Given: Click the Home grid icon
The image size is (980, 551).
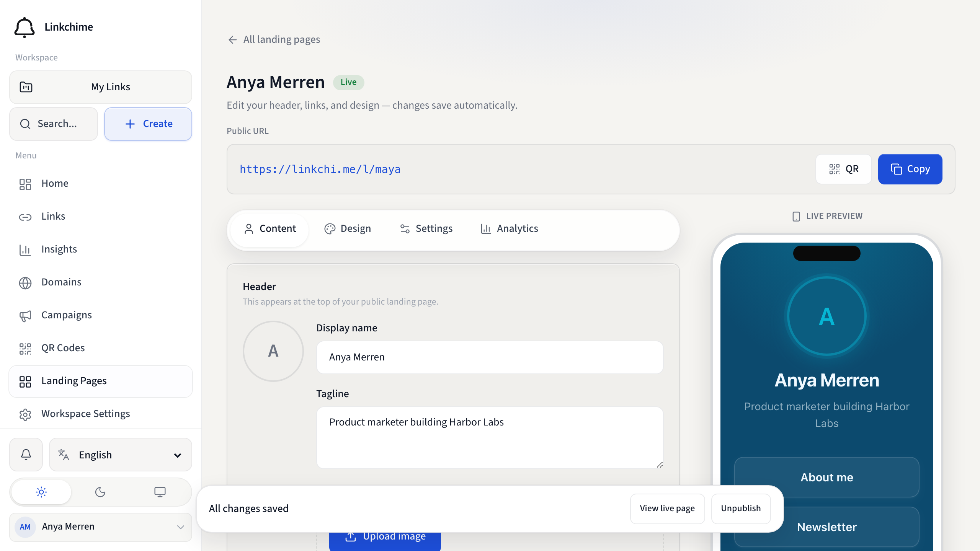Looking at the screenshot, I should [25, 184].
